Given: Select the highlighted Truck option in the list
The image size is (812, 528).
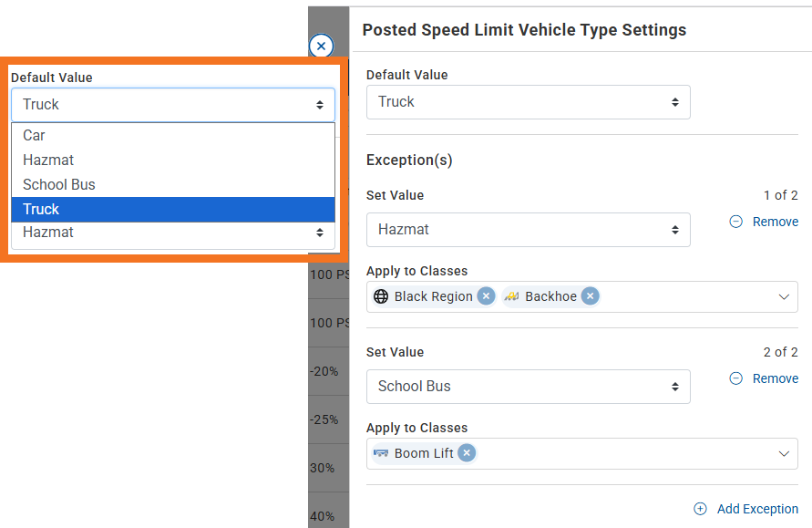Looking at the screenshot, I should click(173, 210).
